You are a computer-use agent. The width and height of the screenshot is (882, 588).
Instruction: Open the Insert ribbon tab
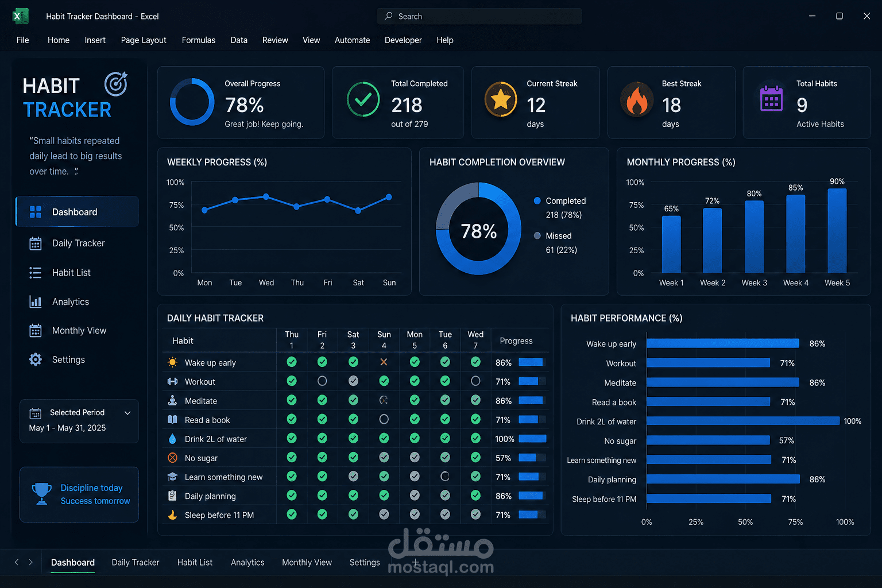click(95, 40)
